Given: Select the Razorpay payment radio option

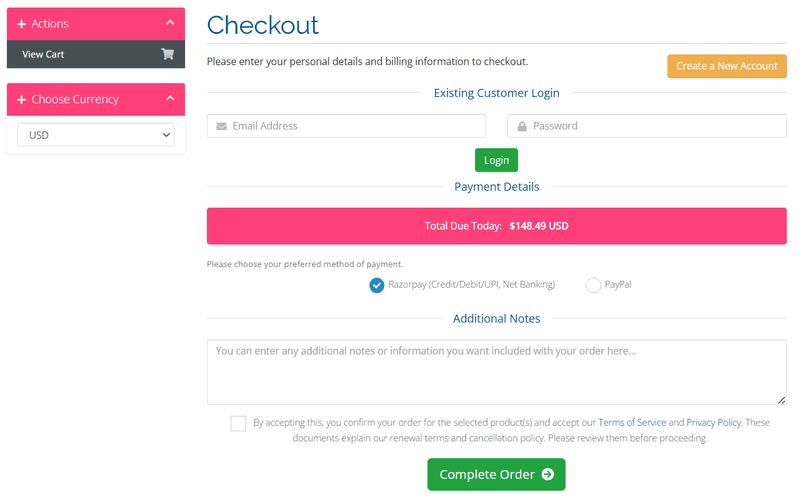Looking at the screenshot, I should pos(377,285).
